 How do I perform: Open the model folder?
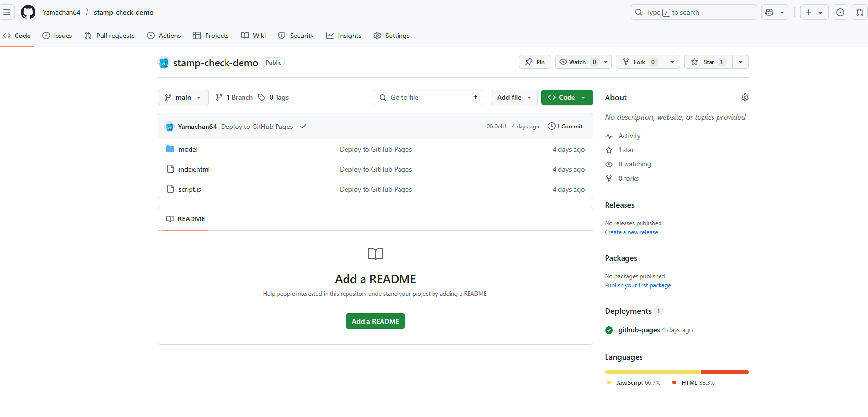coord(188,149)
